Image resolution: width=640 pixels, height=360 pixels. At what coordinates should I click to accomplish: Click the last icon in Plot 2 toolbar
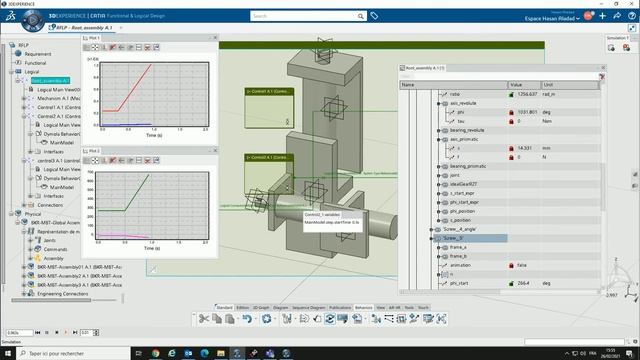point(156,160)
